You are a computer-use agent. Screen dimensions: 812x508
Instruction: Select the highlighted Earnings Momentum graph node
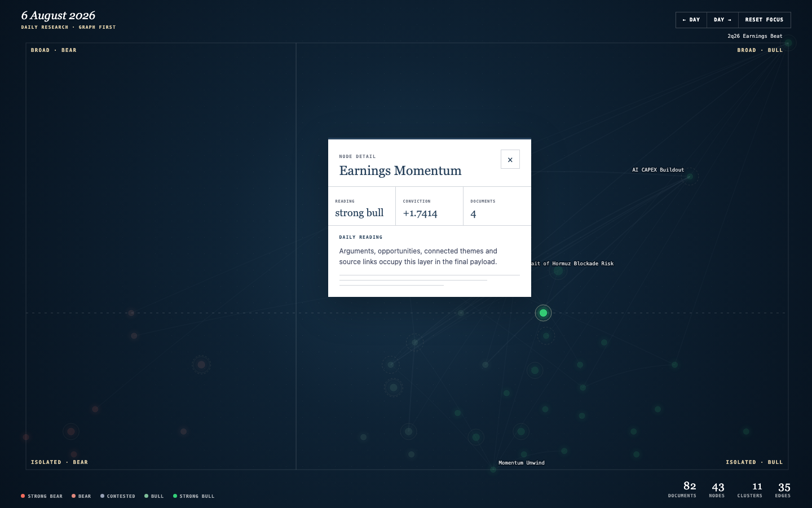click(543, 313)
